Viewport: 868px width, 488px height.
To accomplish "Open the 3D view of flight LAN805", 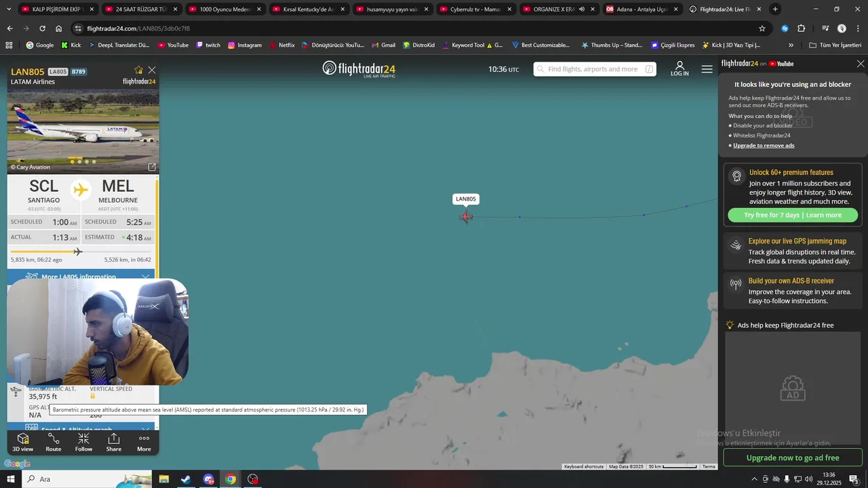I will click(22, 442).
